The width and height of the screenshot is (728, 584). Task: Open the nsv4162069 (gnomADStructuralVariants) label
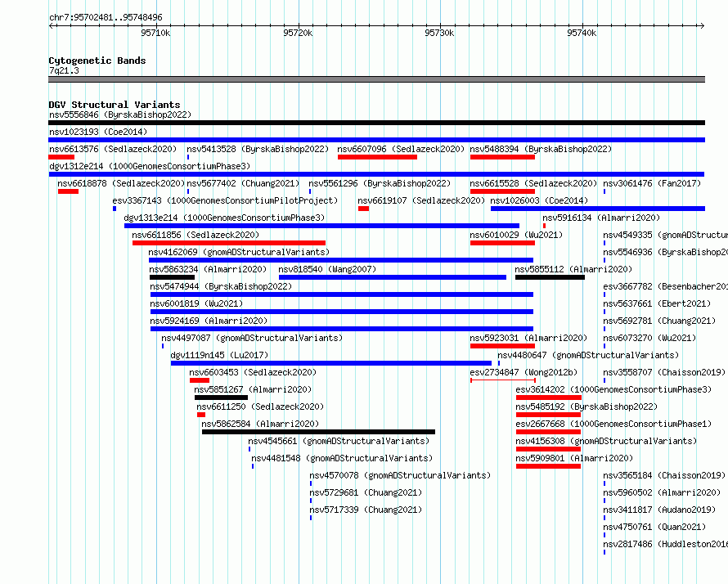[239, 252]
